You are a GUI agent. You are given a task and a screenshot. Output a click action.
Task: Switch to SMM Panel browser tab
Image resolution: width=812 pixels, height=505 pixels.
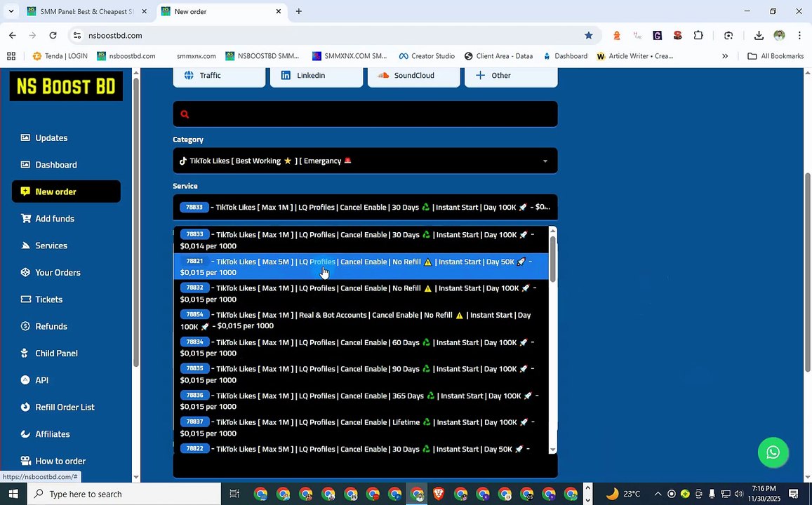pyautogui.click(x=88, y=11)
